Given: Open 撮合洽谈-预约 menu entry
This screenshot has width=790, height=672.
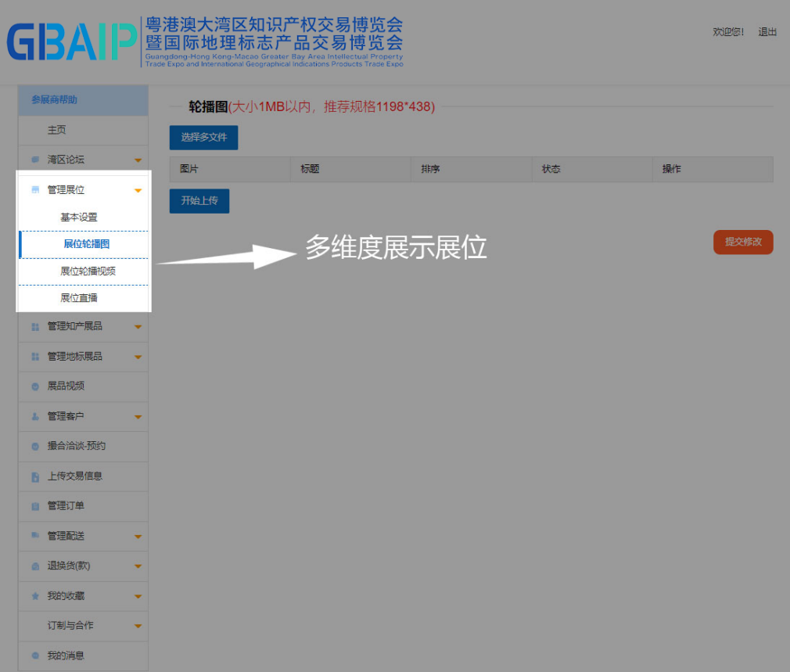Looking at the screenshot, I should [83, 447].
